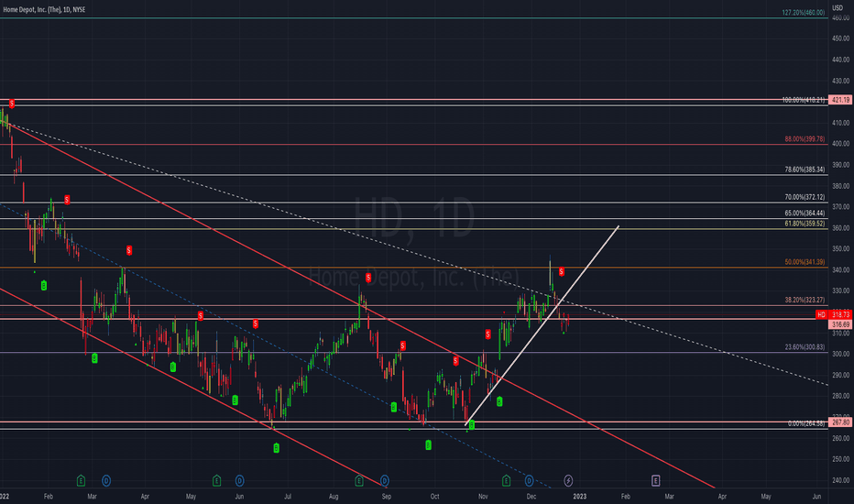Viewport: 854px width, 504px height.
Task: Select the red S marker in mid-March near 350
Action: [129, 250]
